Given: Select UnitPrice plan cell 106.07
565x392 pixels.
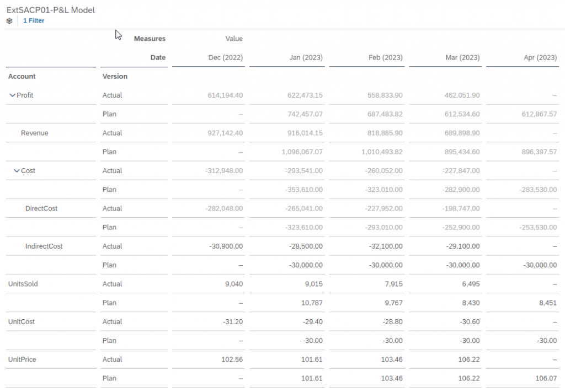Looking at the screenshot, I should point(546,378).
